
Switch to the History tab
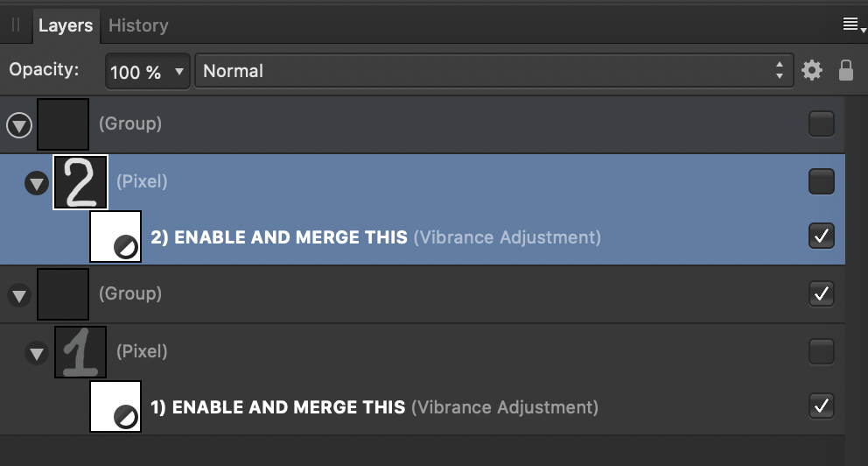(138, 25)
